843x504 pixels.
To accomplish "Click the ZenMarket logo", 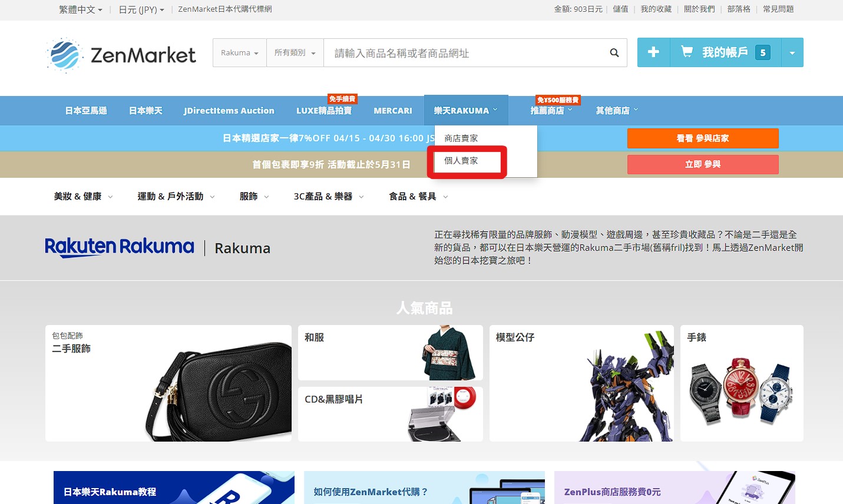I will [121, 55].
